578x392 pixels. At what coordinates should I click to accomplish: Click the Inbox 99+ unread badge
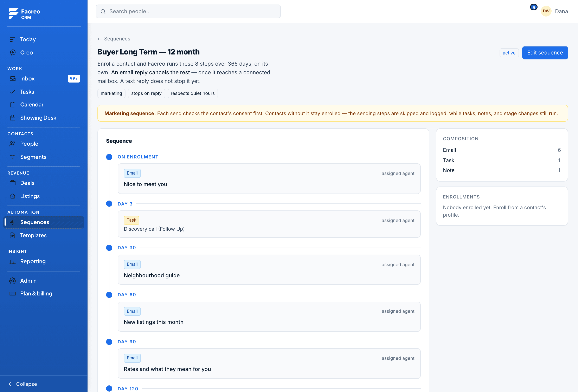click(x=74, y=79)
